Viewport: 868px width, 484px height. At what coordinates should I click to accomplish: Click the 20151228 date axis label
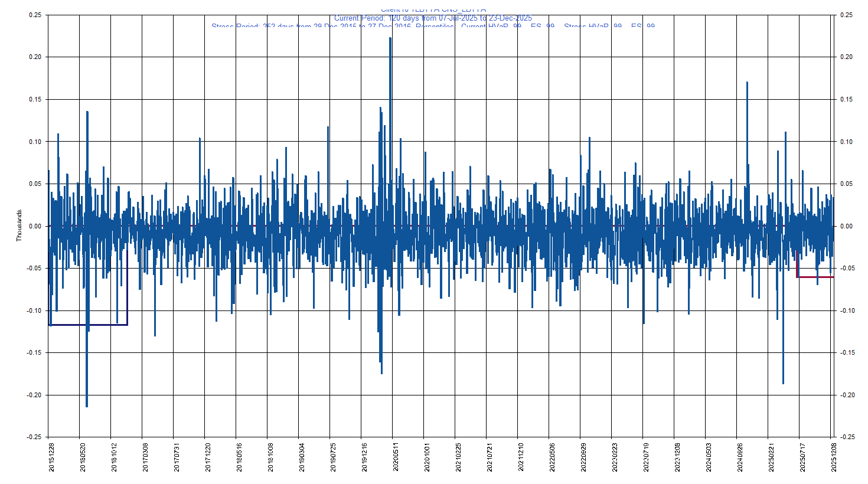(51, 457)
